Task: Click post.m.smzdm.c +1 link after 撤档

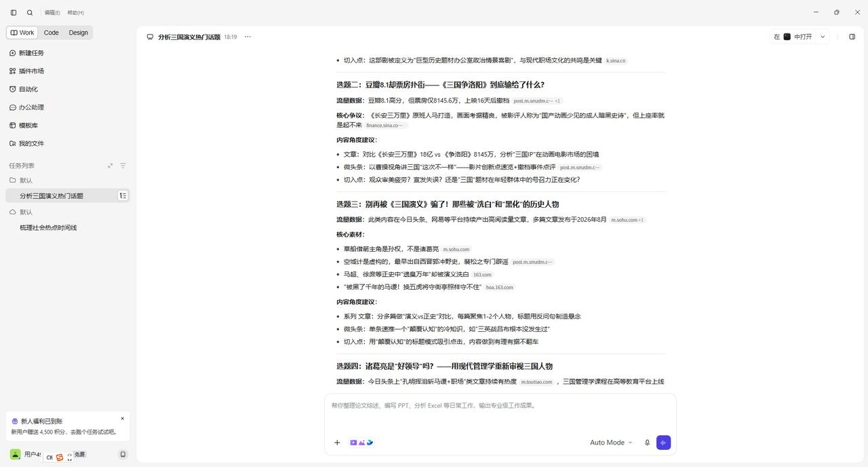Action: [536, 101]
